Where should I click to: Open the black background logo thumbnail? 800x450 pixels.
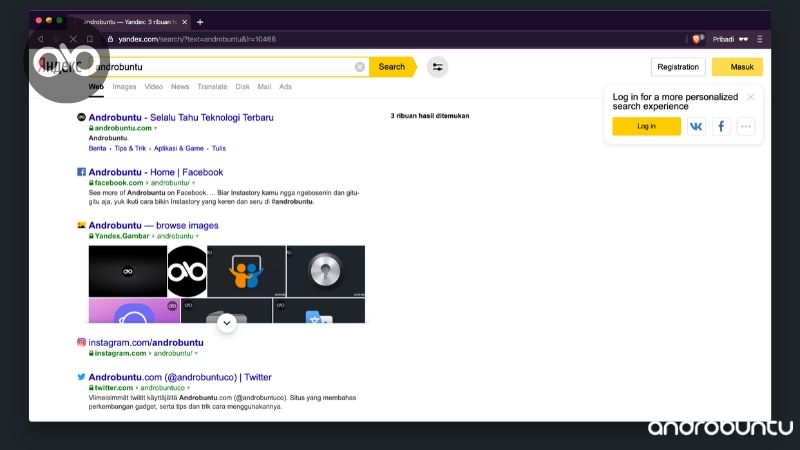(x=128, y=271)
